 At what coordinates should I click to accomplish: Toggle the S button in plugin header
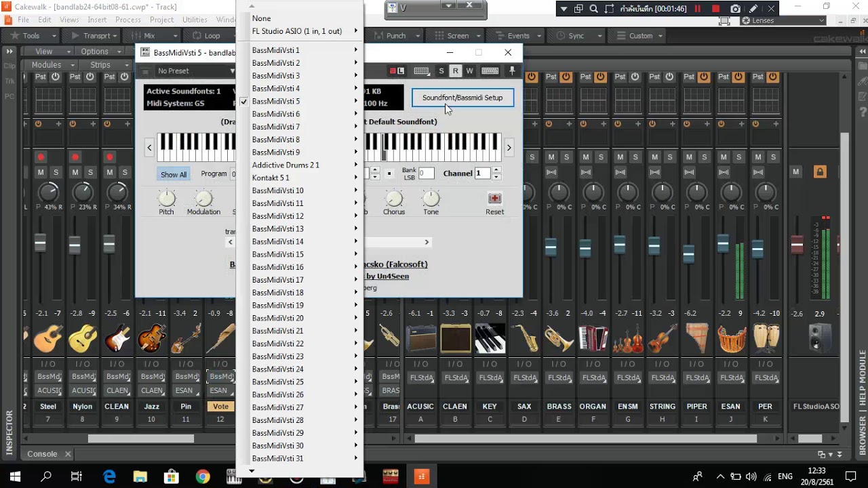441,70
